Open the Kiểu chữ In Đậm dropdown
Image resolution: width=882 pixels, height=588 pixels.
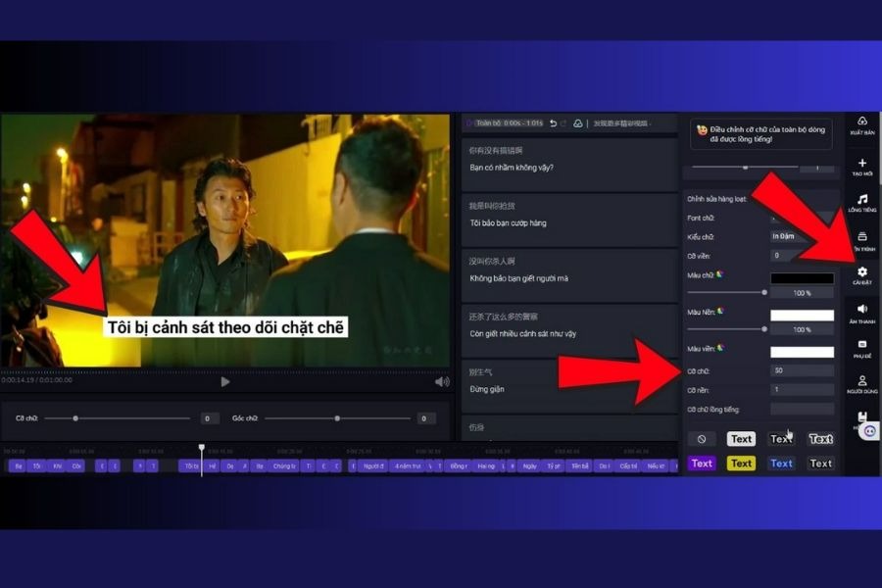point(801,236)
